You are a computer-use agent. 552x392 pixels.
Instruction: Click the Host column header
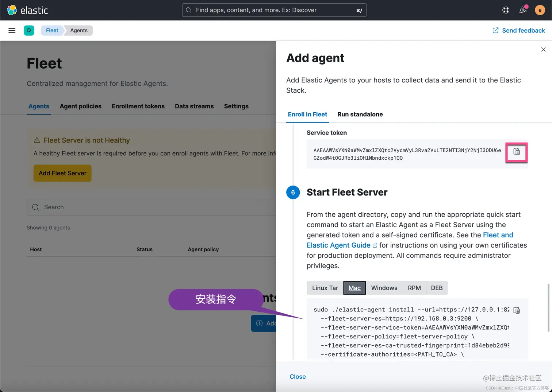(36, 249)
